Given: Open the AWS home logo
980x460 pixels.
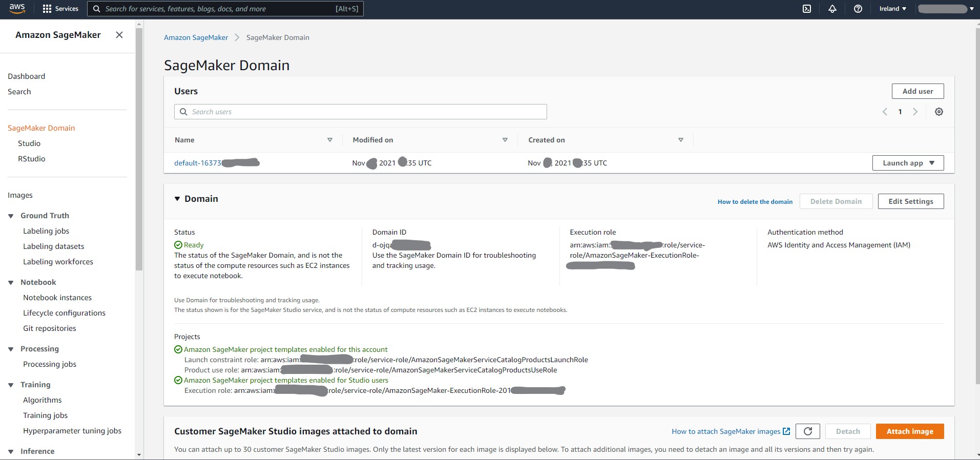Looking at the screenshot, I should (17, 9).
